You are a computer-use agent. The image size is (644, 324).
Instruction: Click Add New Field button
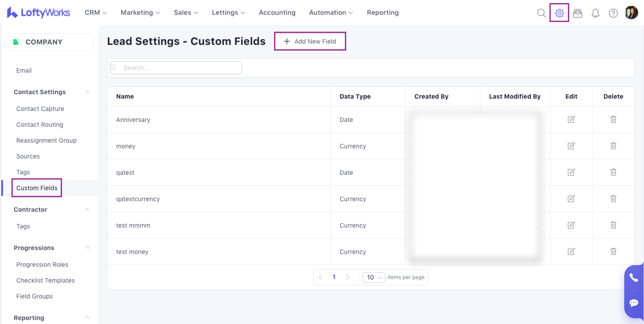tap(310, 41)
